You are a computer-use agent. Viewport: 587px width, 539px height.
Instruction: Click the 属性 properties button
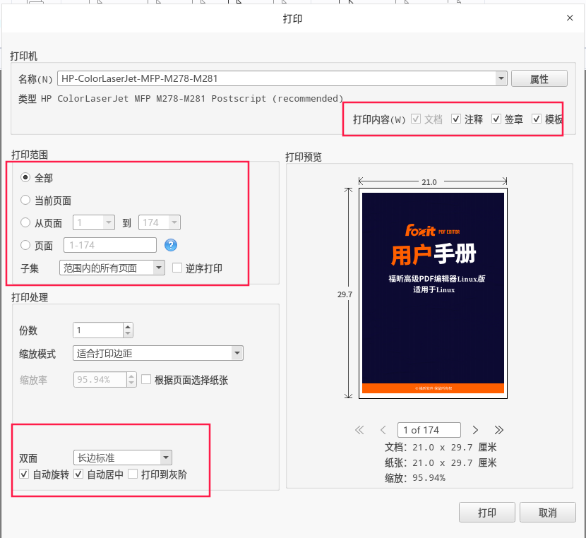(539, 79)
